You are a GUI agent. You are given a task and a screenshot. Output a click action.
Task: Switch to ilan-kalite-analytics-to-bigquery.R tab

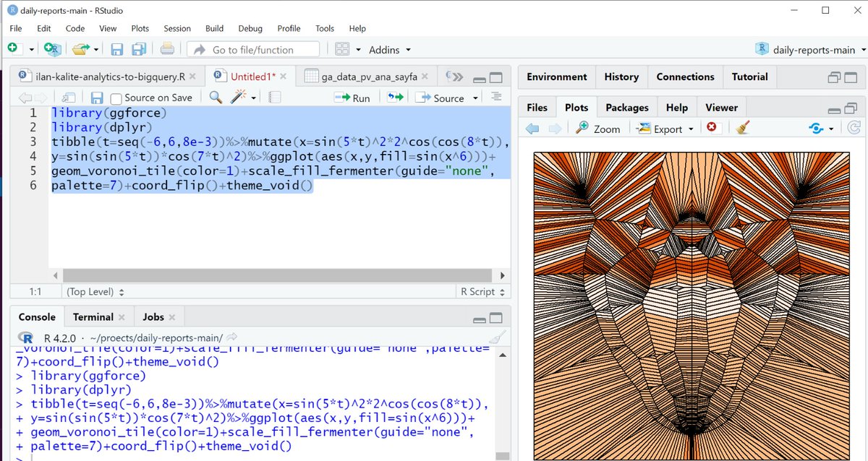click(109, 76)
